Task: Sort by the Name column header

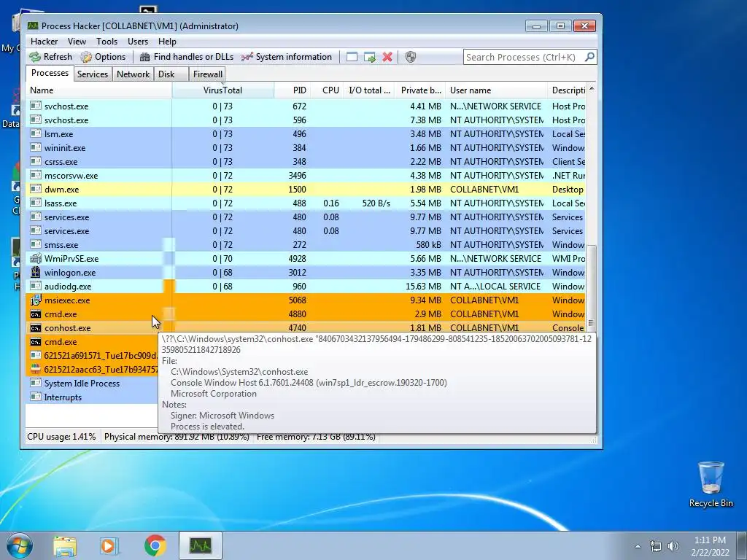Action: [98, 90]
